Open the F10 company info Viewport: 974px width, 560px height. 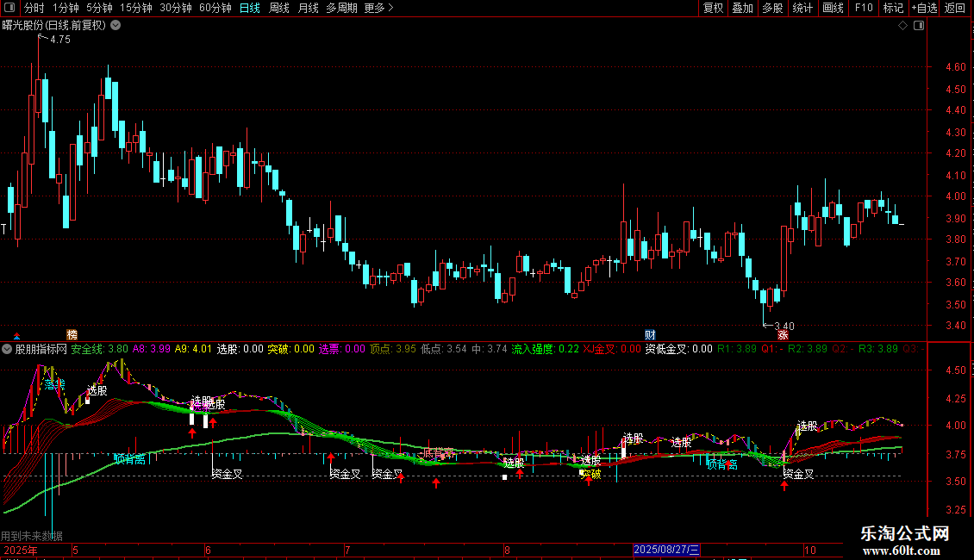point(864,8)
